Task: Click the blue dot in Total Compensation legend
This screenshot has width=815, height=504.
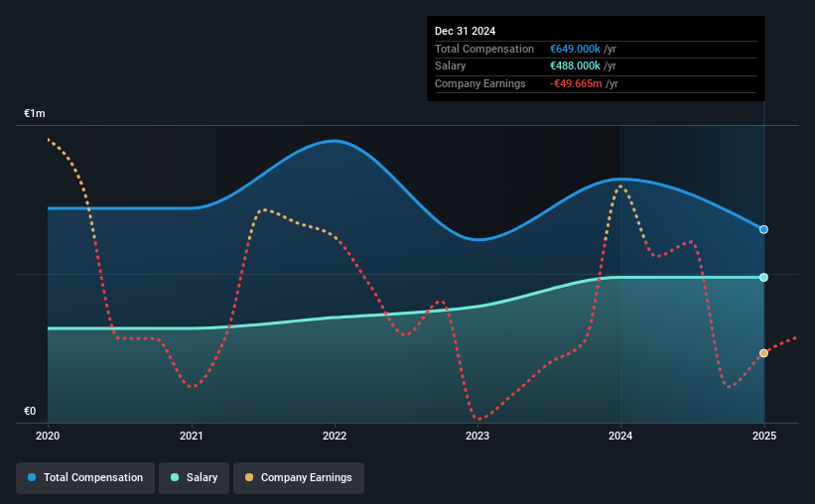Action: 32,477
